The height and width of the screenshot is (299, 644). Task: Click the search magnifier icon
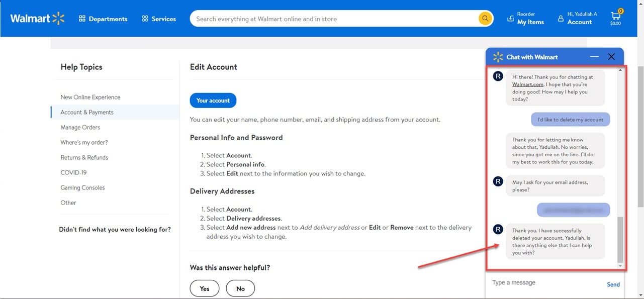(x=484, y=19)
